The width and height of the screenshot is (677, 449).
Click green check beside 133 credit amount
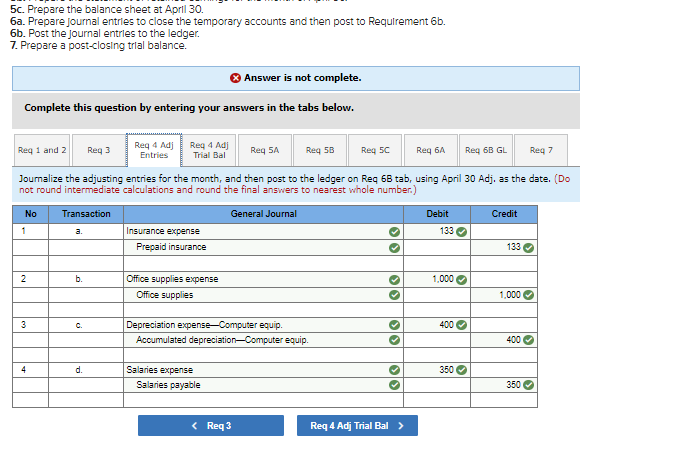528,248
